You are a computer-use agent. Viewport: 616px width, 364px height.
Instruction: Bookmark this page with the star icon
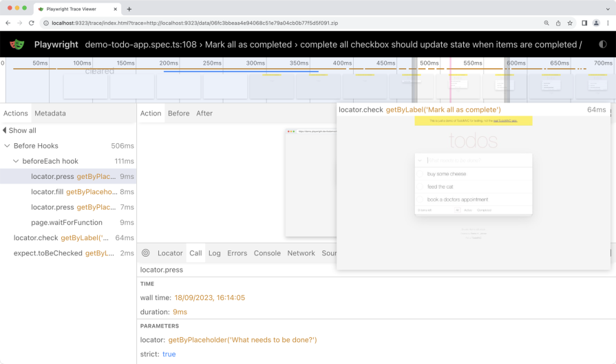pyautogui.click(x=570, y=23)
